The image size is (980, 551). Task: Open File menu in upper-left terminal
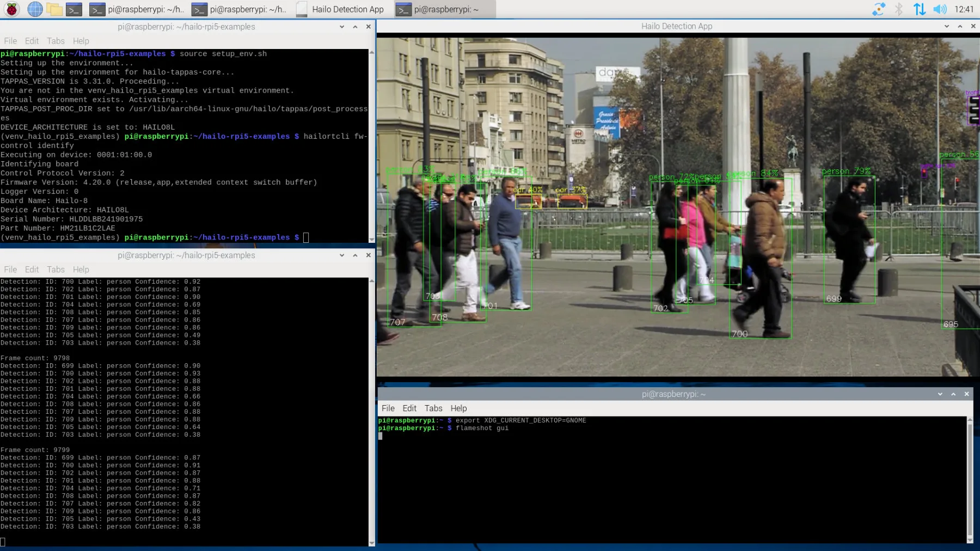point(10,41)
